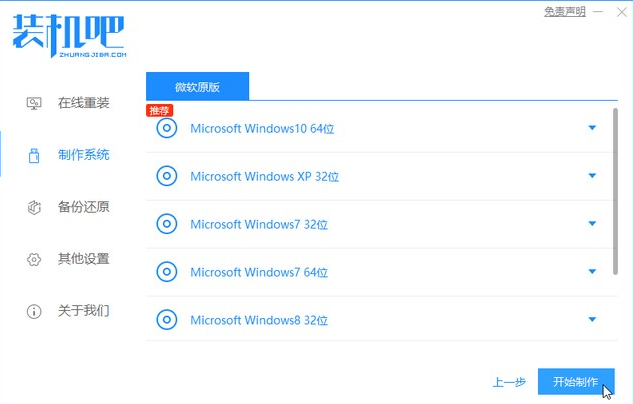Select Windows10 64位 disc radio icon
The image size is (633, 404).
167,128
